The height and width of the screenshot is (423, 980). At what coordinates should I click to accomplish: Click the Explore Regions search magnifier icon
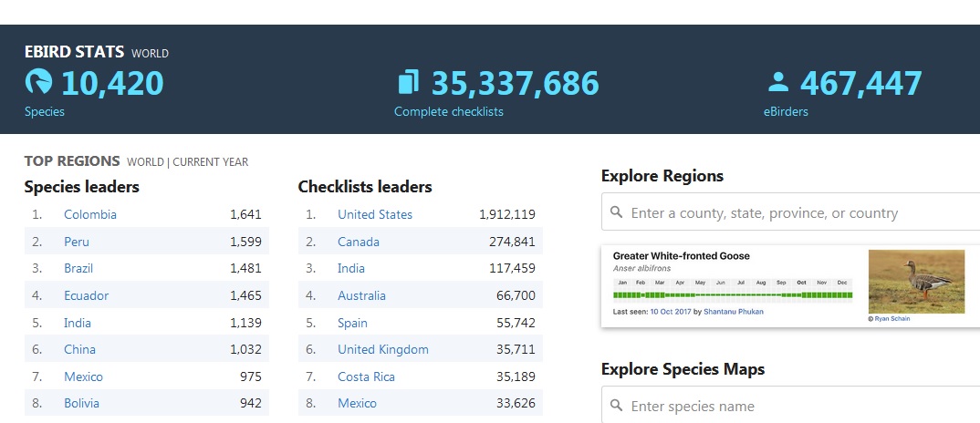616,212
